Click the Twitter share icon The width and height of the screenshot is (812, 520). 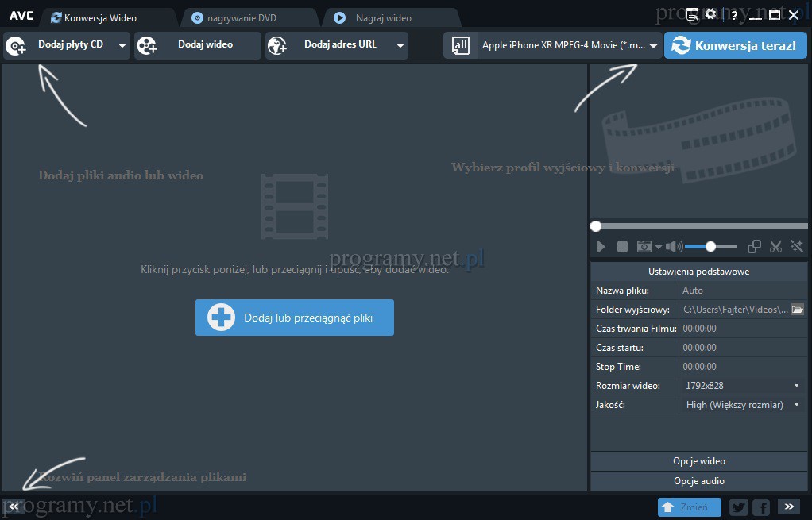tap(738, 507)
